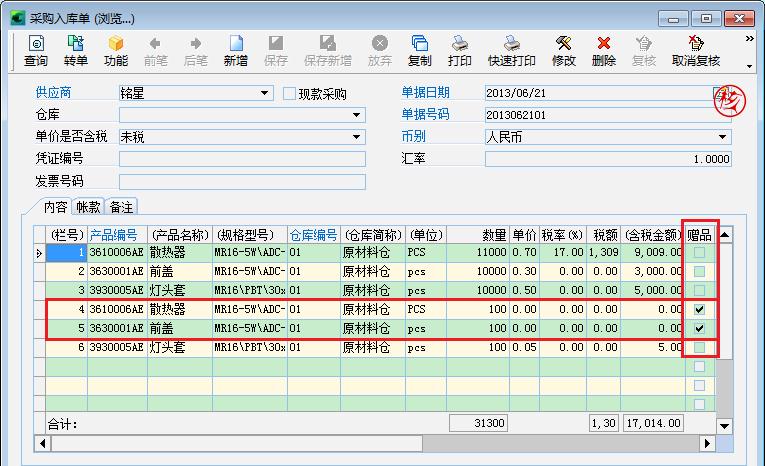Click the 单据日期 label link
This screenshot has width=765, height=466.
tap(425, 92)
